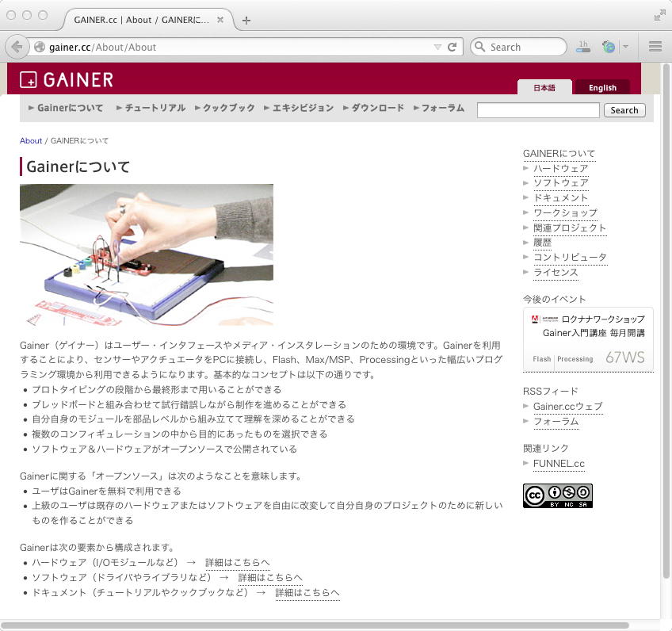The width and height of the screenshot is (672, 631).
Task: Open the Gainerについて navigation menu
Action: point(66,108)
